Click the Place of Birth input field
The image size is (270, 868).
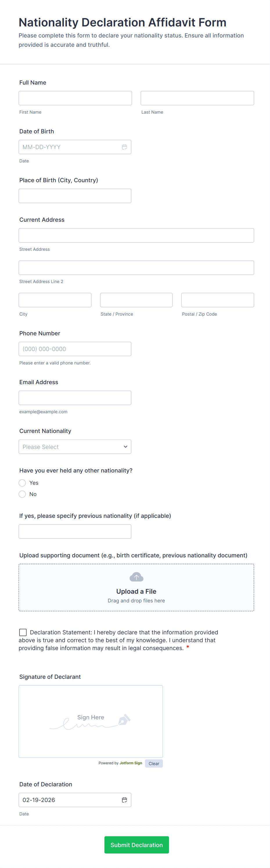(75, 196)
